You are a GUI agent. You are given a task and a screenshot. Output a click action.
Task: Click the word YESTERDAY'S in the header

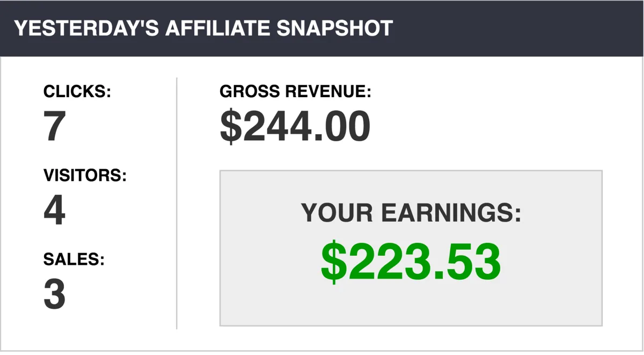click(x=87, y=28)
